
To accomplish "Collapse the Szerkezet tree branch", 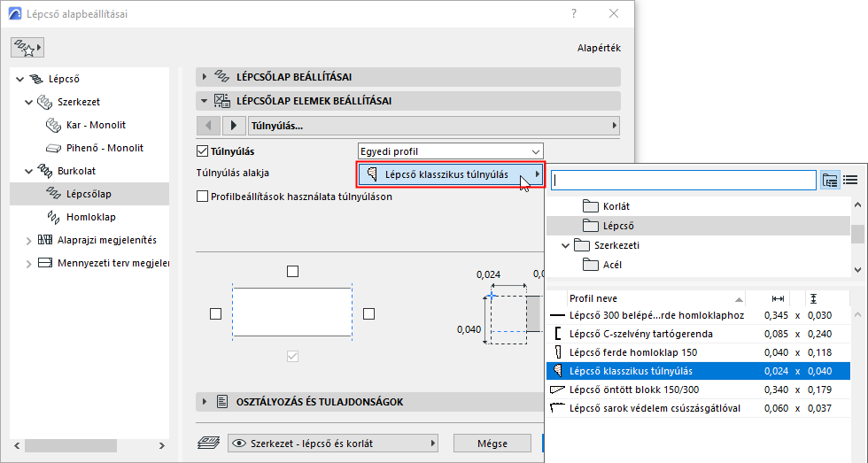I will pos(28,103).
